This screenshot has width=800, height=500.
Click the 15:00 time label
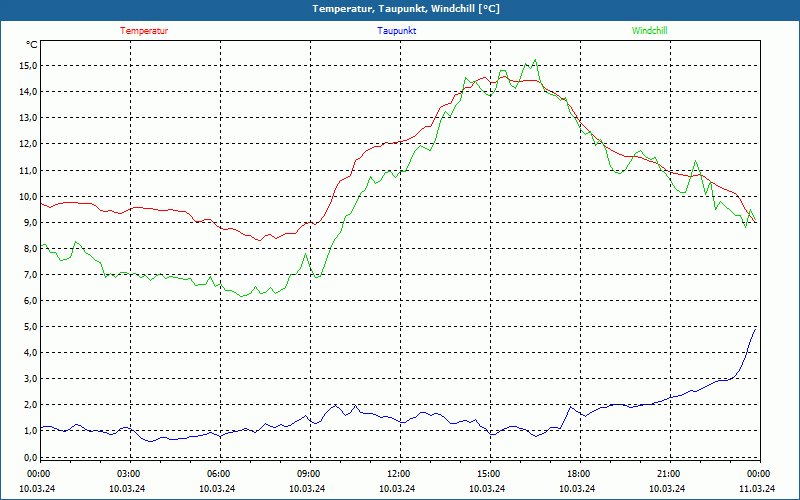click(x=489, y=474)
